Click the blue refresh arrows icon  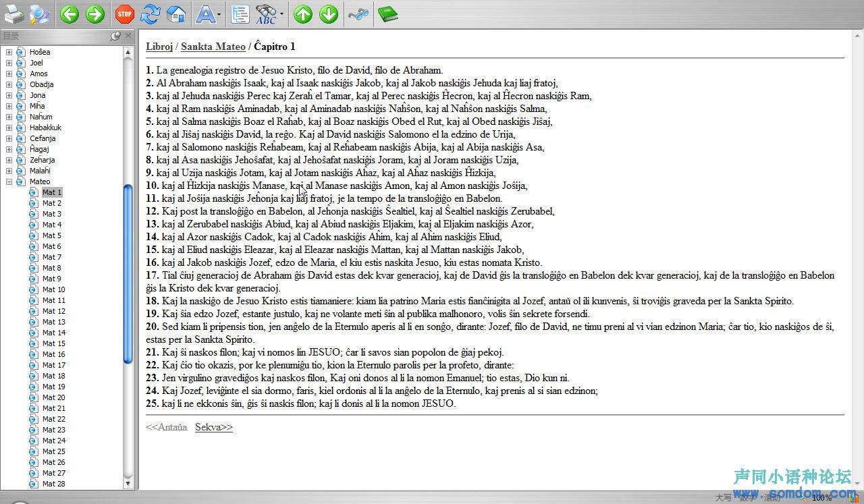[x=150, y=13]
